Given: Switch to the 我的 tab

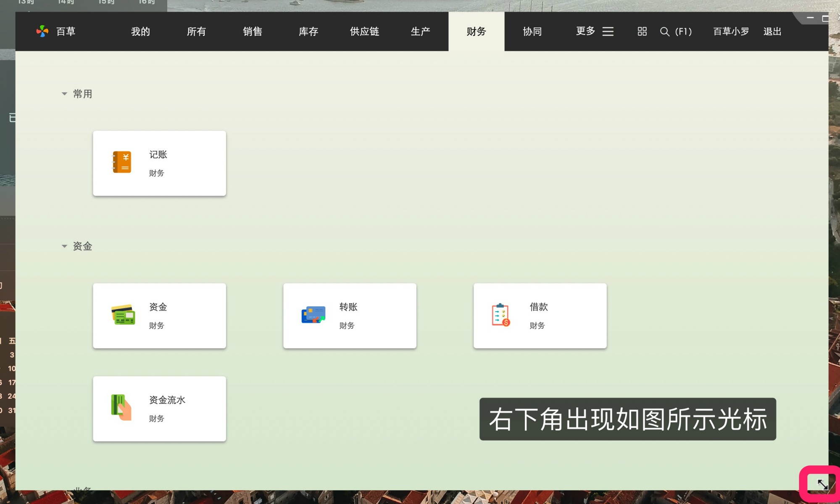Looking at the screenshot, I should tap(140, 31).
